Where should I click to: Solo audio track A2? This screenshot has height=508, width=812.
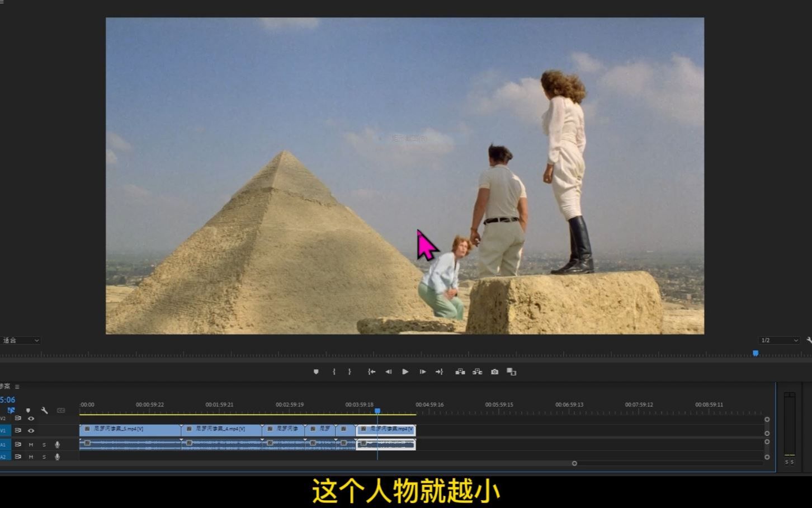[44, 457]
